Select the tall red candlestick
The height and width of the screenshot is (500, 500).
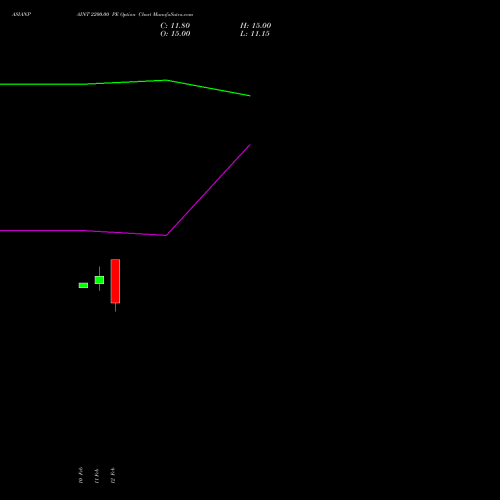click(115, 285)
